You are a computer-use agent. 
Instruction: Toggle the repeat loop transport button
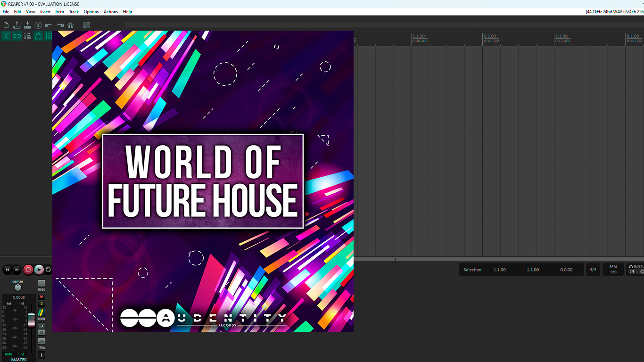coord(48,270)
